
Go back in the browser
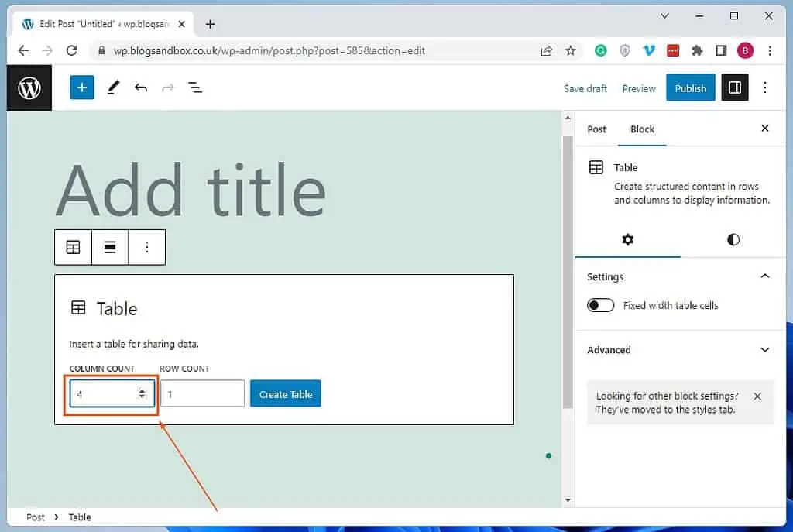pyautogui.click(x=23, y=50)
